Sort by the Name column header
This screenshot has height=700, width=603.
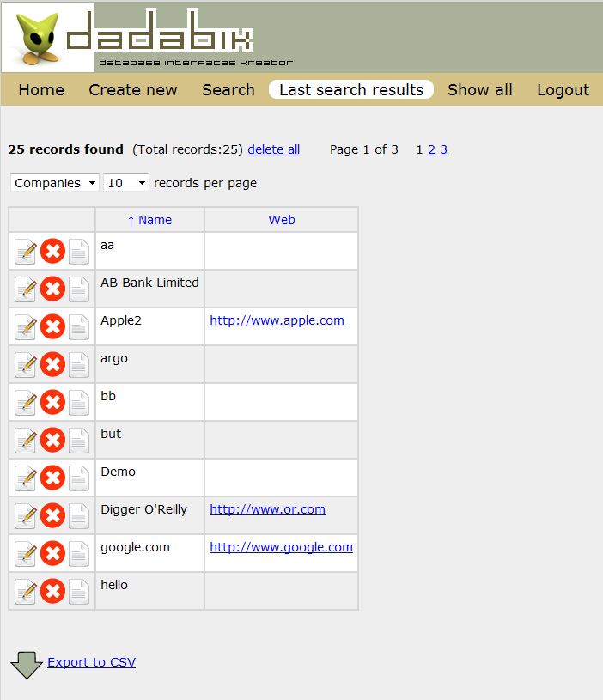pyautogui.click(x=149, y=220)
